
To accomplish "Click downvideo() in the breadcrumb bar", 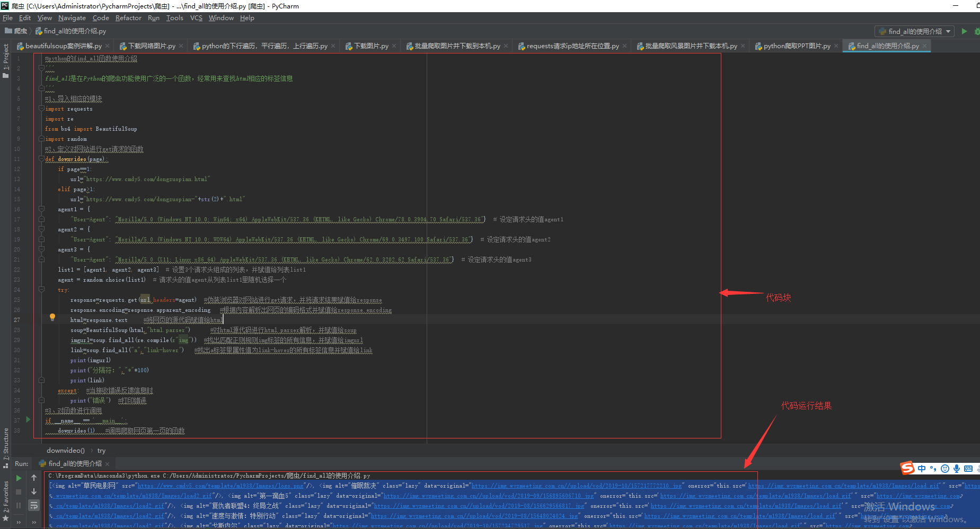I will pyautogui.click(x=66, y=451).
